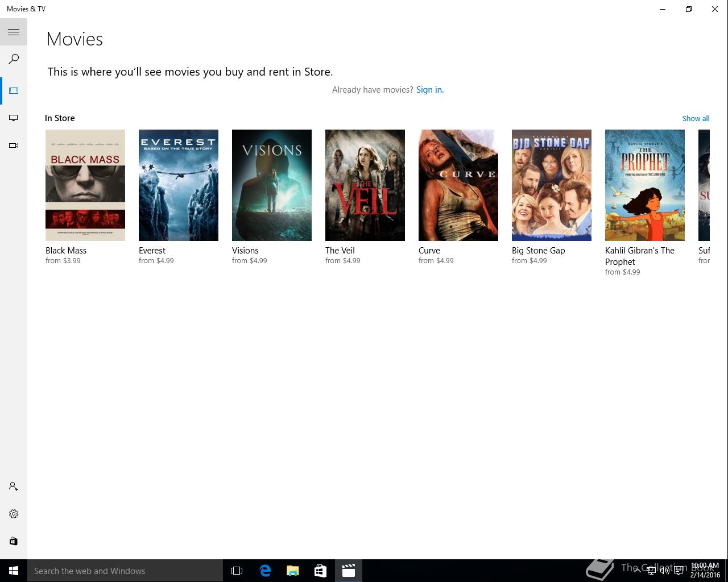Click the Curve title text
Viewport: 728px width, 582px height.
[429, 251]
